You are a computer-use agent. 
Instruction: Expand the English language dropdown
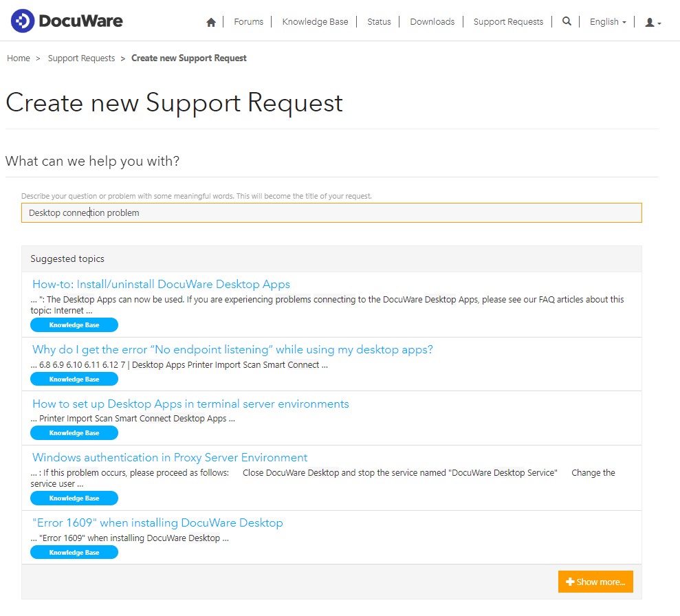tap(607, 21)
